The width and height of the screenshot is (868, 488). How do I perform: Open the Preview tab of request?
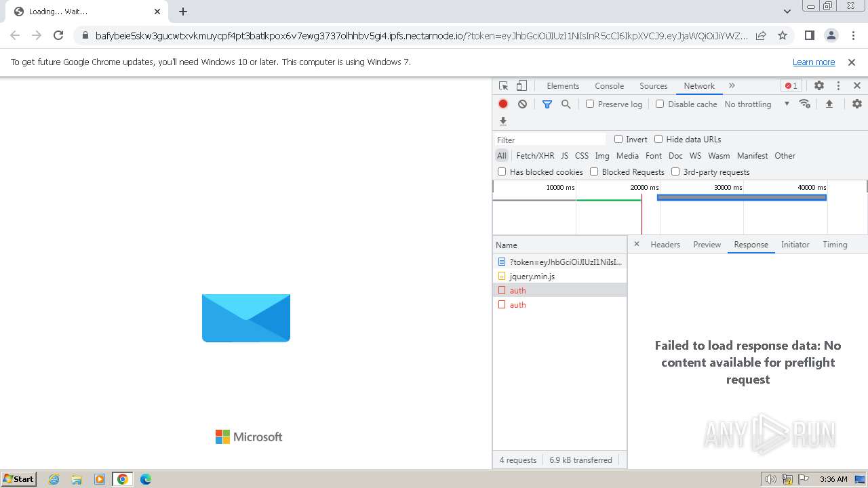point(707,245)
